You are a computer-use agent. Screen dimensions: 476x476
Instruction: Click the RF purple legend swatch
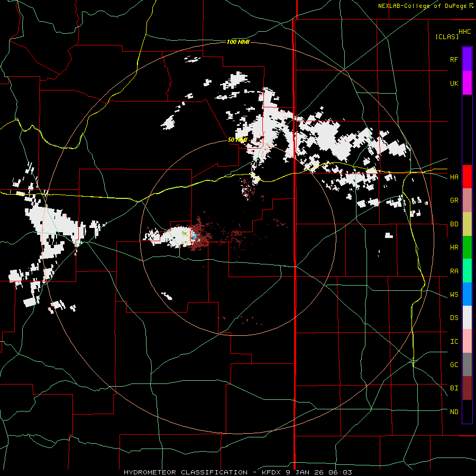[467, 59]
